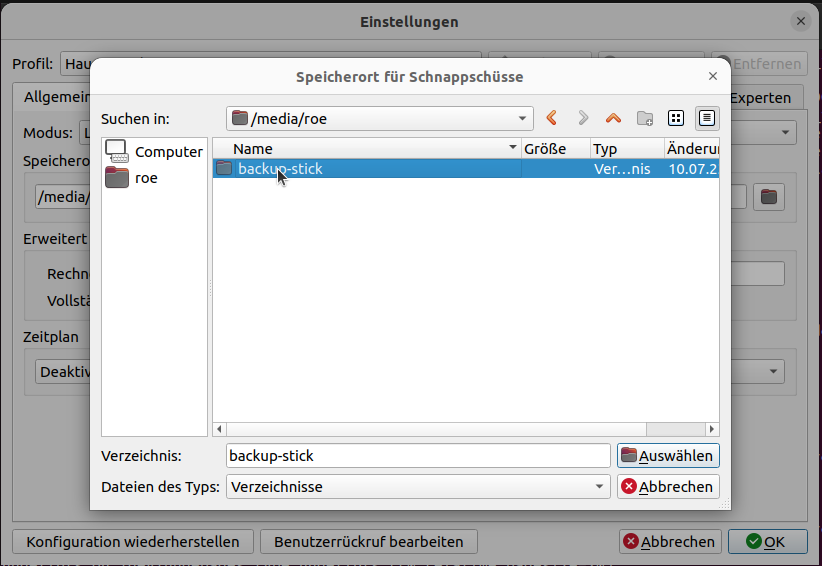Click the Verzeichnis text field
Image resolution: width=822 pixels, height=566 pixels.
[417, 456]
